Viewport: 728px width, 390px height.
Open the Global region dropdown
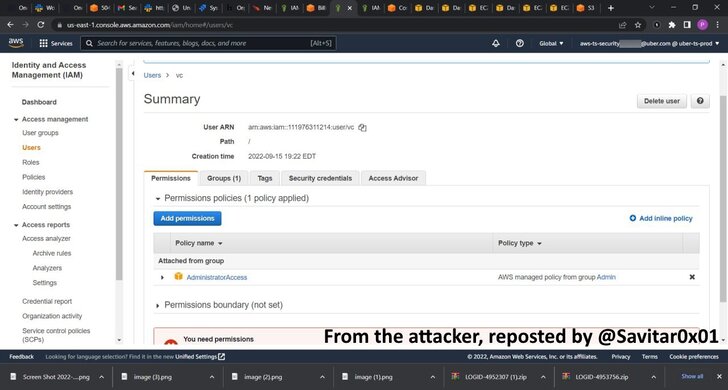coord(551,43)
